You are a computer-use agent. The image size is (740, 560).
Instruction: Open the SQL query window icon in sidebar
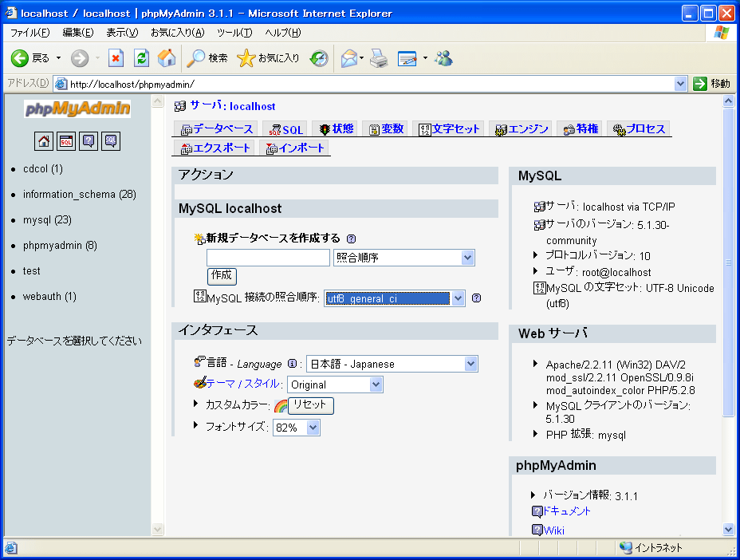66,141
